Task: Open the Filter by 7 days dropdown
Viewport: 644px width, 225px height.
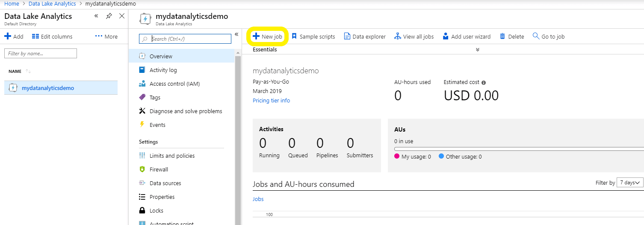Action: click(630, 183)
